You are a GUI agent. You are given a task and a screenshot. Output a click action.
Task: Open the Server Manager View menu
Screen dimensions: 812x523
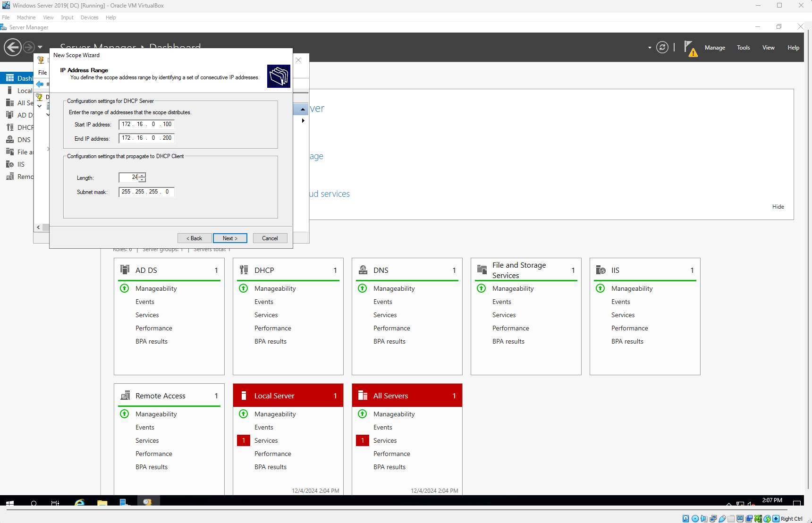[769, 48]
